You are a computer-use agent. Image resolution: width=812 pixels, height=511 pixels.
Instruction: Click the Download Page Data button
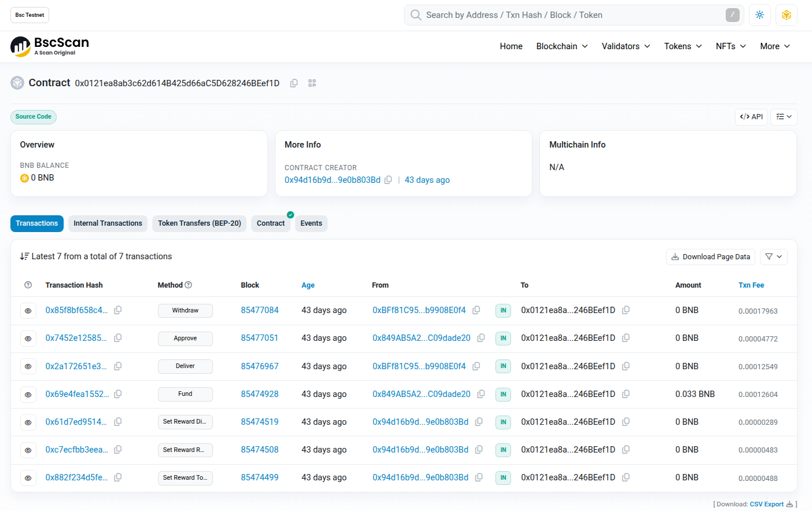[x=711, y=257]
